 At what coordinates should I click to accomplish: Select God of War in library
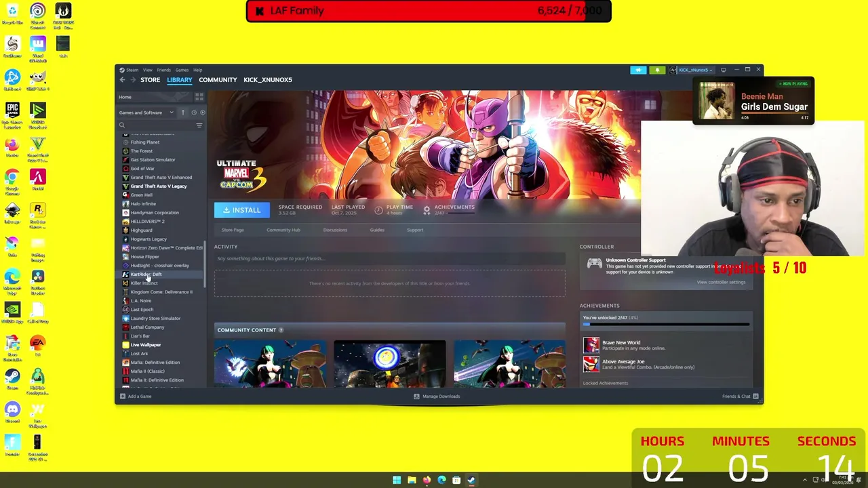pyautogui.click(x=142, y=169)
